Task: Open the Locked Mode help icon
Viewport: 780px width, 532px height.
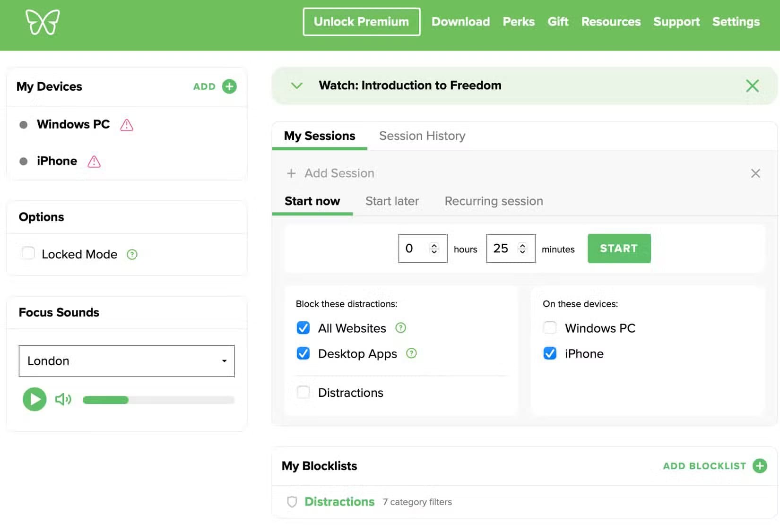Action: click(132, 255)
